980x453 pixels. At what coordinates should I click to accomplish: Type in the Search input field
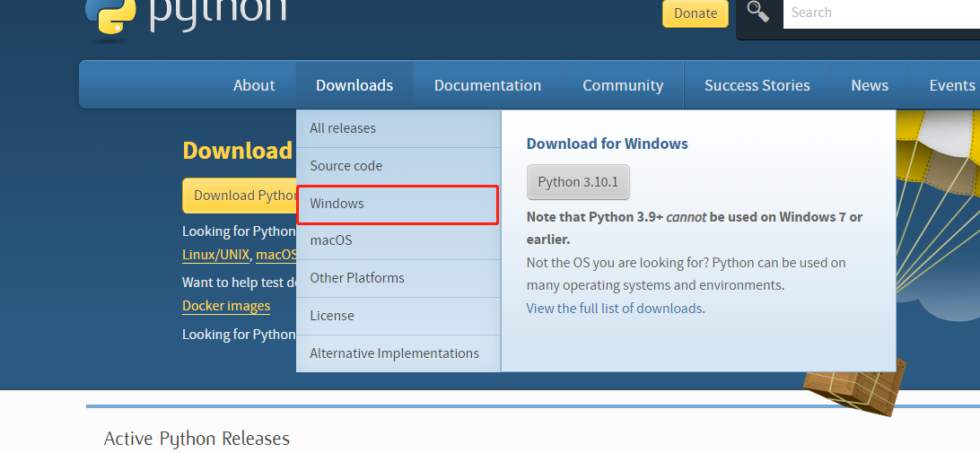[x=879, y=13]
